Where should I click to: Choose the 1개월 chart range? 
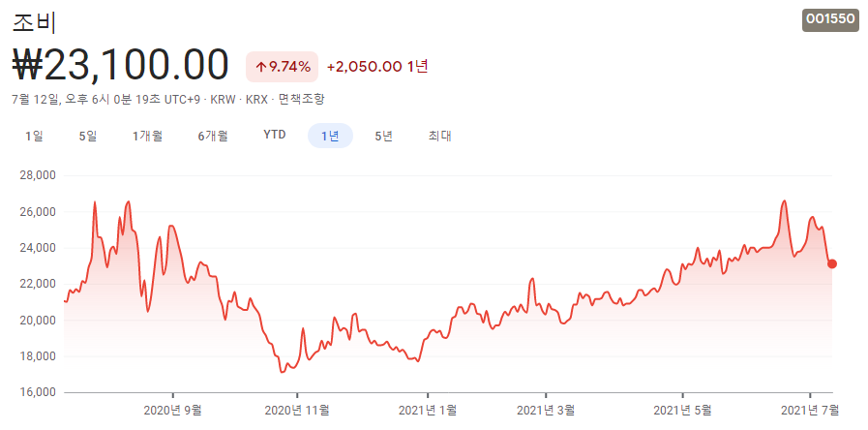147,136
